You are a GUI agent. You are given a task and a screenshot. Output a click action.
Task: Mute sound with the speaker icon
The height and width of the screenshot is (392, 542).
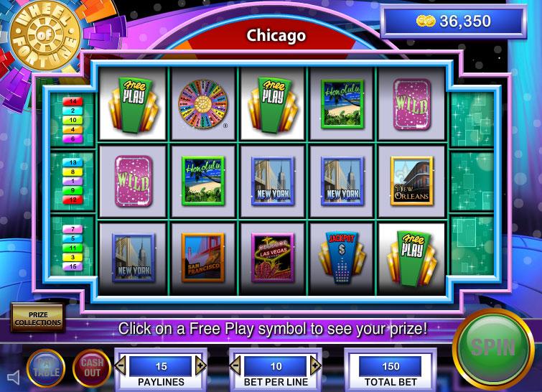click(14, 378)
